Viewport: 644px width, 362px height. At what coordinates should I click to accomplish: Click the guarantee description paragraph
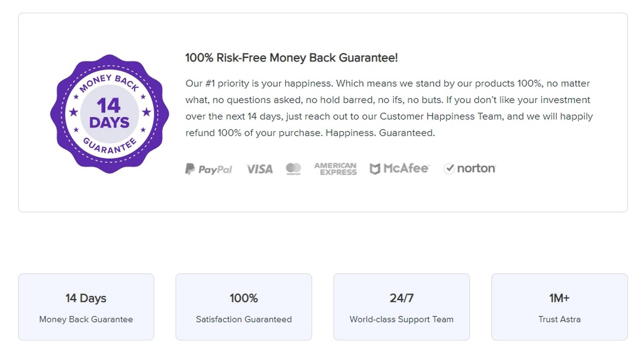coord(389,108)
